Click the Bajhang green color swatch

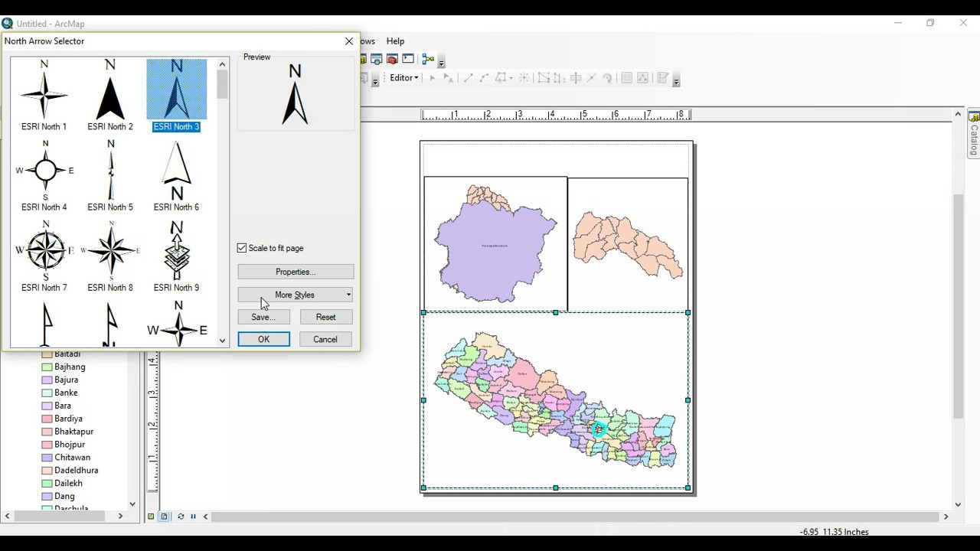point(47,367)
